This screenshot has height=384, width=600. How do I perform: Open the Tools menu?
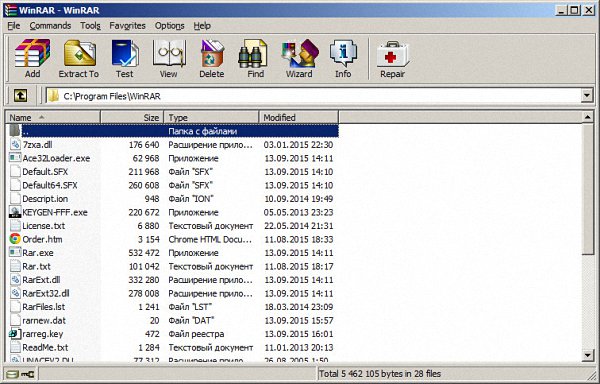tap(90, 26)
